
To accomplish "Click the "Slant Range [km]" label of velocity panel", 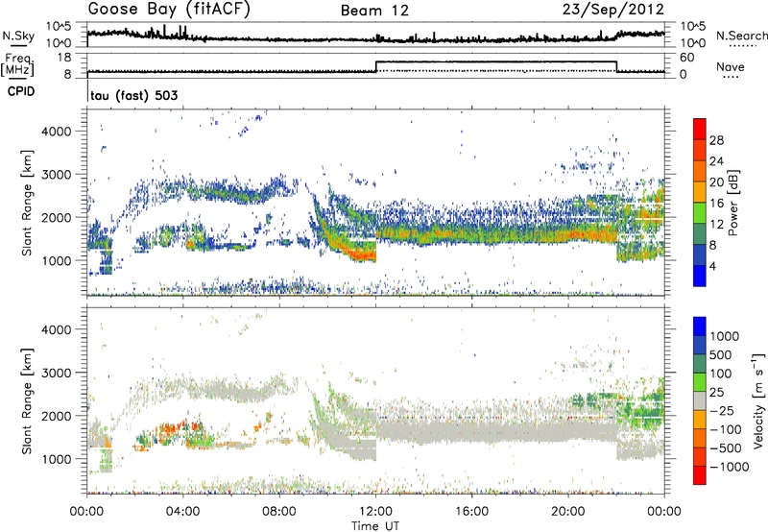I will coord(27,400).
